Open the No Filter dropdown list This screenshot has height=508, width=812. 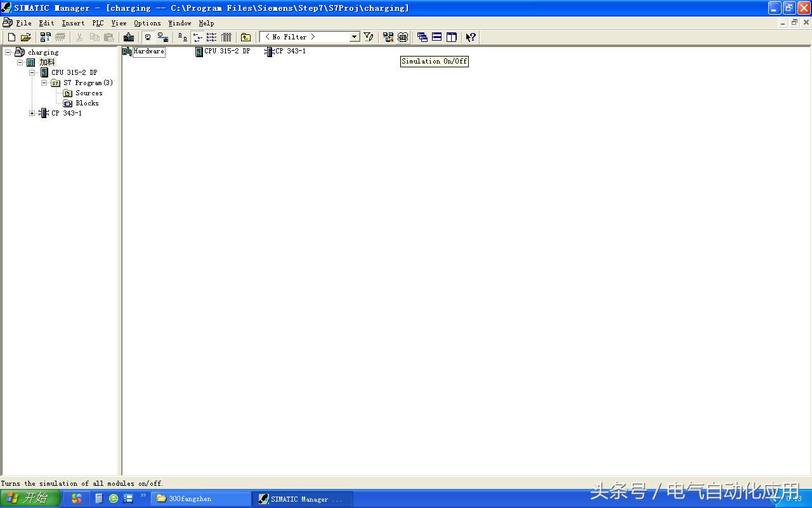tap(355, 37)
